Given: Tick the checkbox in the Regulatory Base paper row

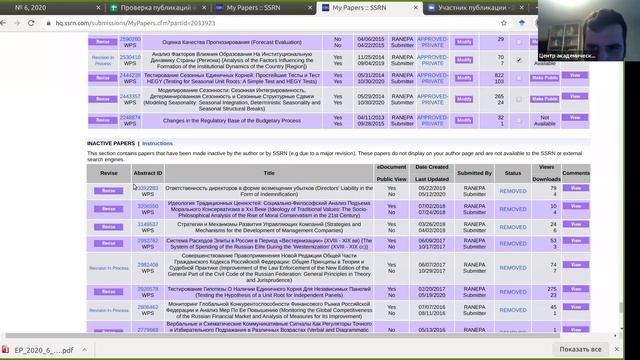Looking at the screenshot, I should [x=519, y=120].
